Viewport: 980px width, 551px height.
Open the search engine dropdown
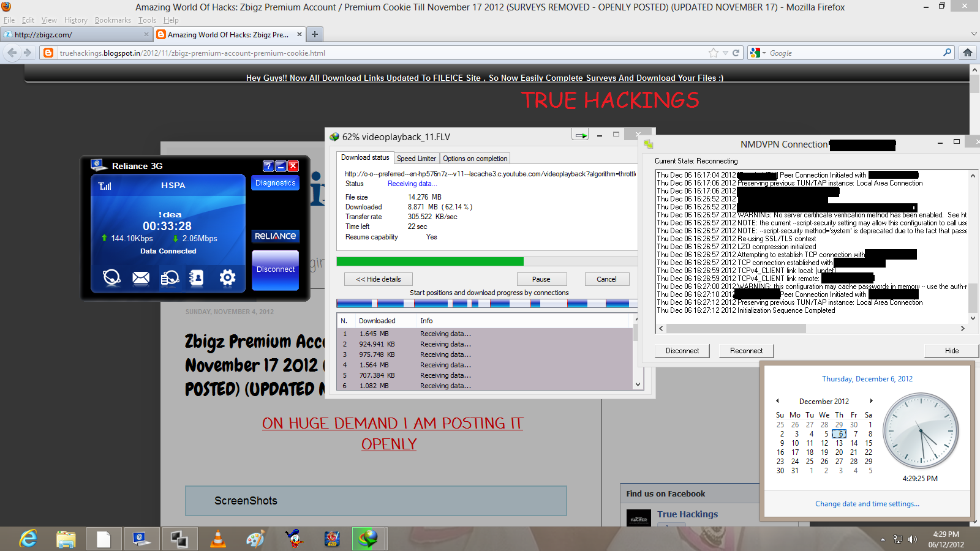click(758, 53)
